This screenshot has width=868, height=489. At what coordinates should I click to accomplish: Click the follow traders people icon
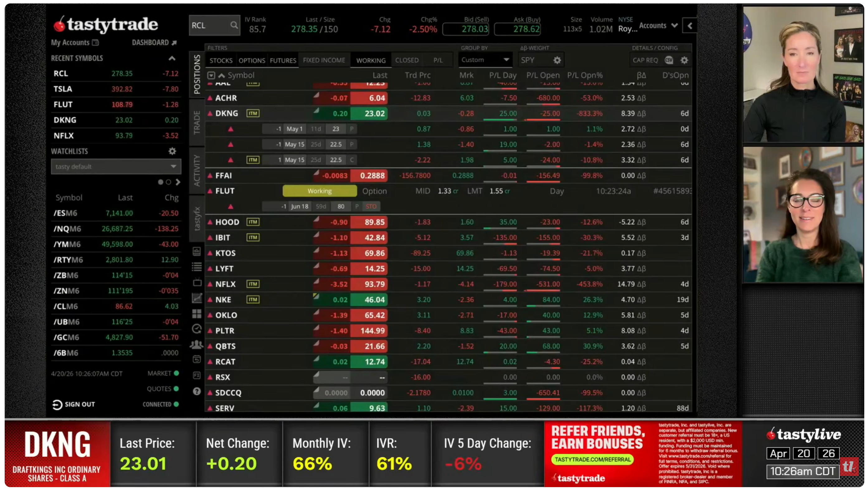[x=197, y=344]
